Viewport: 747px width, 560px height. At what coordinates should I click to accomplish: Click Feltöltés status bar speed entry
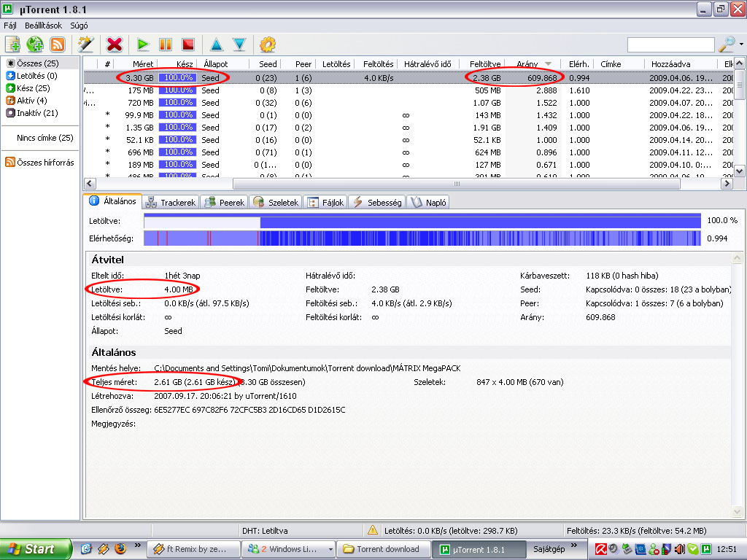(x=636, y=531)
